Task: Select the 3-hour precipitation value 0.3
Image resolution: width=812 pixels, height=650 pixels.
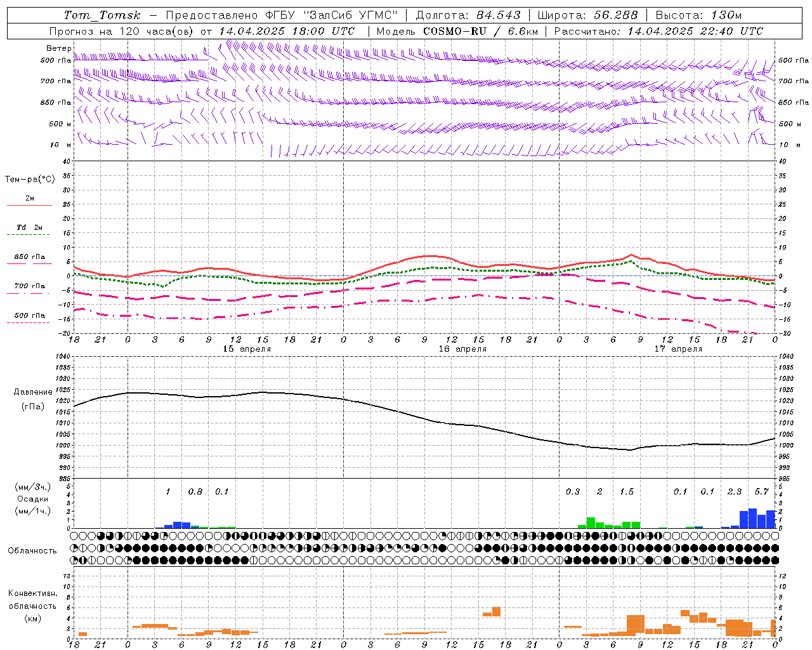Action: [x=573, y=491]
